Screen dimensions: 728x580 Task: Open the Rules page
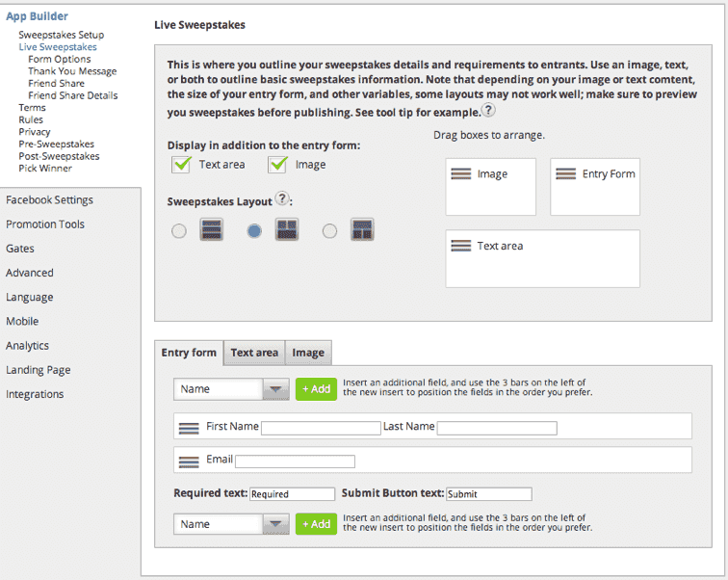(31, 119)
